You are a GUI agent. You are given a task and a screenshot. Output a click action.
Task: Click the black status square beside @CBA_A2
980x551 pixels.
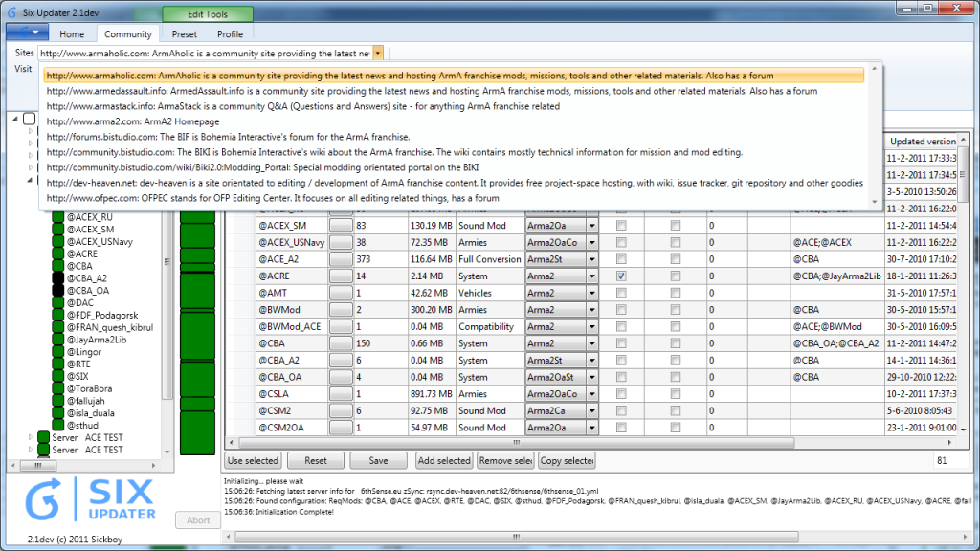point(57,278)
